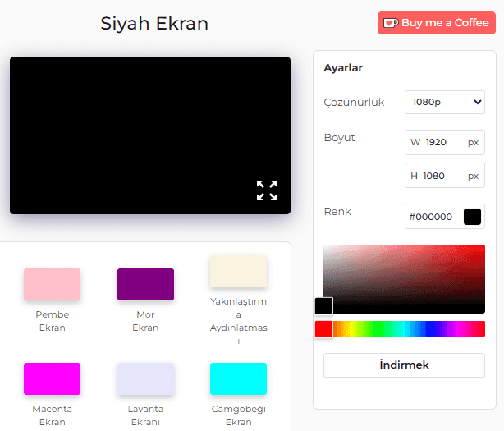Click the width input showing 1920
504x431 pixels.
(445, 142)
